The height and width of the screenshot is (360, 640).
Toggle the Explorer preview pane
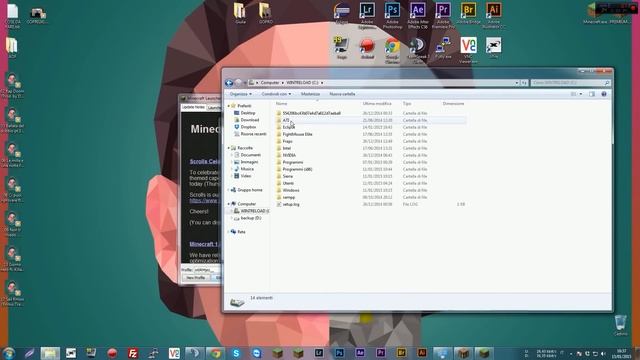pyautogui.click(x=592, y=94)
